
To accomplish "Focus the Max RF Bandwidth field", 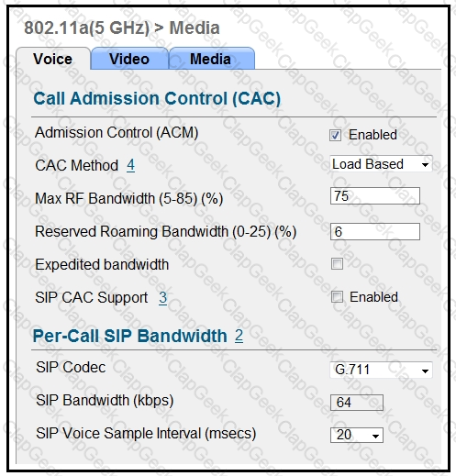I will [375, 196].
